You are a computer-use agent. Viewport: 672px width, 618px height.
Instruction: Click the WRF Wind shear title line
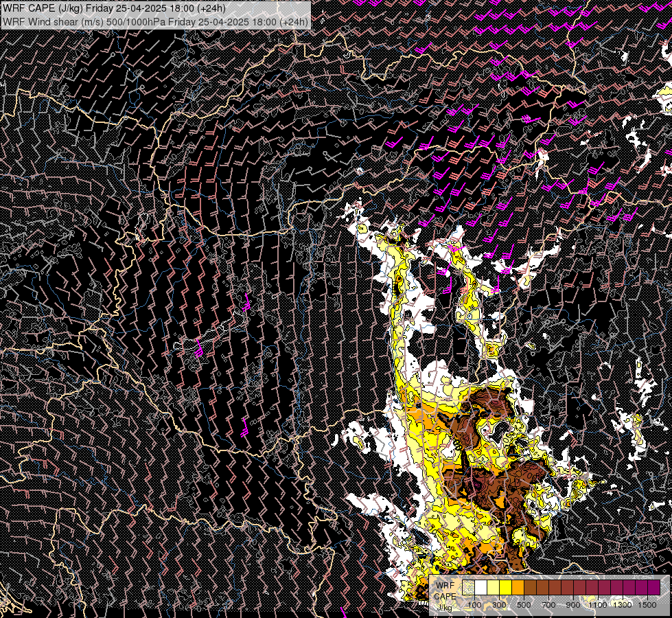click(x=155, y=21)
